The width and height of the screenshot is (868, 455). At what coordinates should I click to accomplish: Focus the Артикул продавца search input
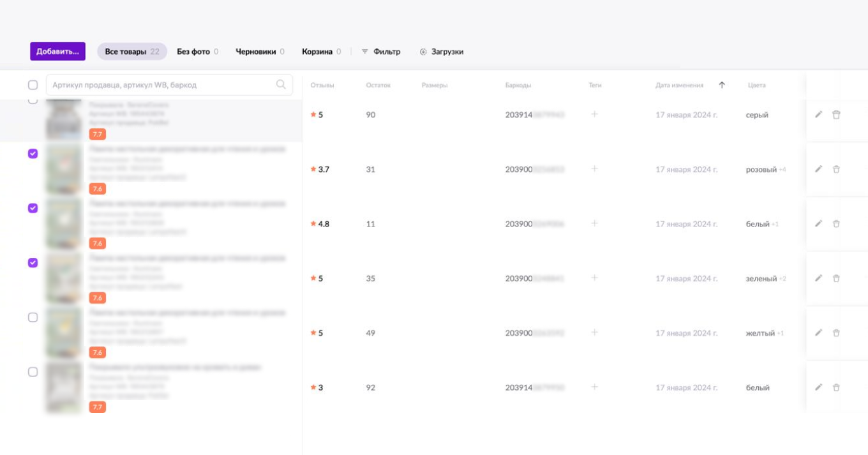(160, 85)
